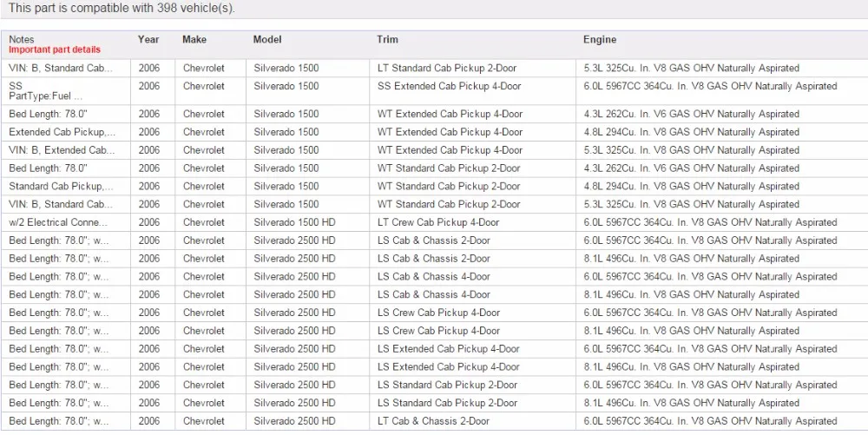Click 6.0L engine in LS Crew Cab row
The width and height of the screenshot is (868, 435).
pyautogui.click(x=710, y=313)
